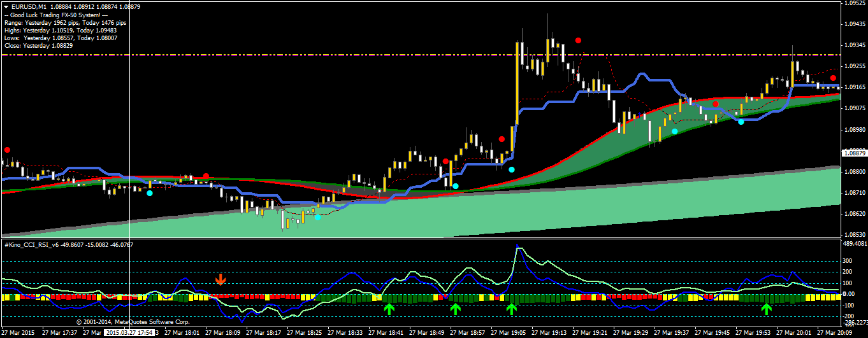This screenshot has width=868, height=338.
Task: Select the rightmost red dot near 20:09
Action: pyautogui.click(x=833, y=78)
